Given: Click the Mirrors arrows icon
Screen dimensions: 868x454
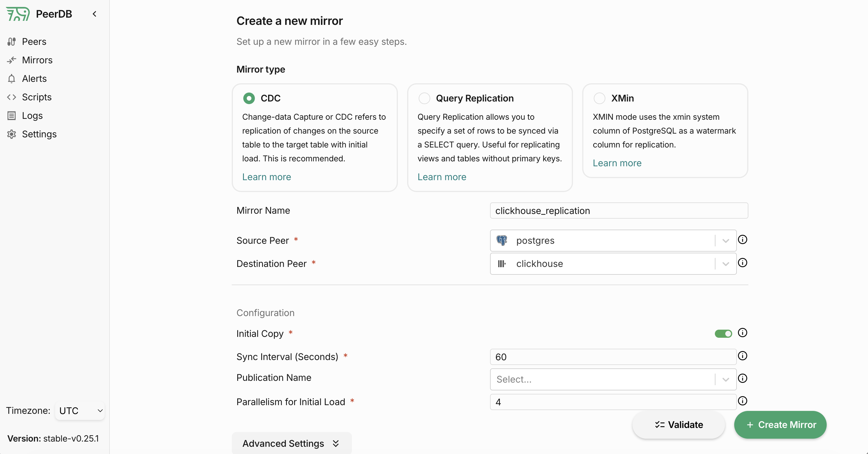Looking at the screenshot, I should click(12, 60).
